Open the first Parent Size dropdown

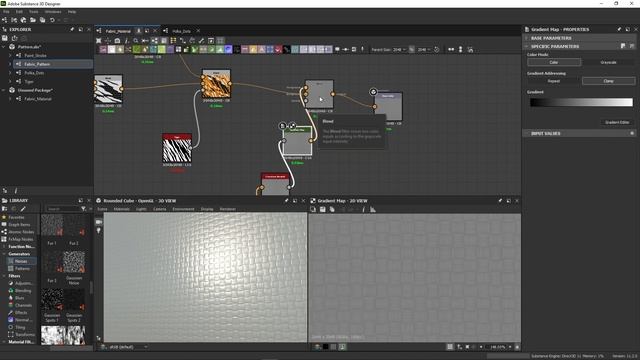[x=399, y=49]
